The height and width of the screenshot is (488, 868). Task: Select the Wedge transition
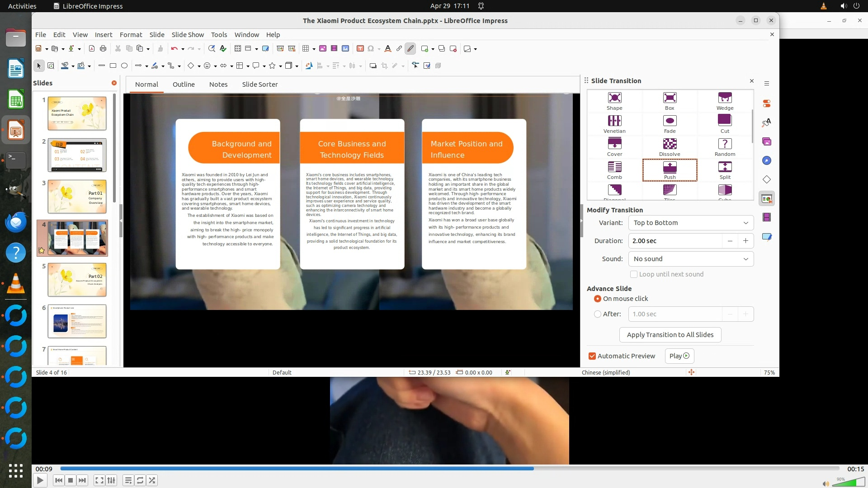pos(725,98)
